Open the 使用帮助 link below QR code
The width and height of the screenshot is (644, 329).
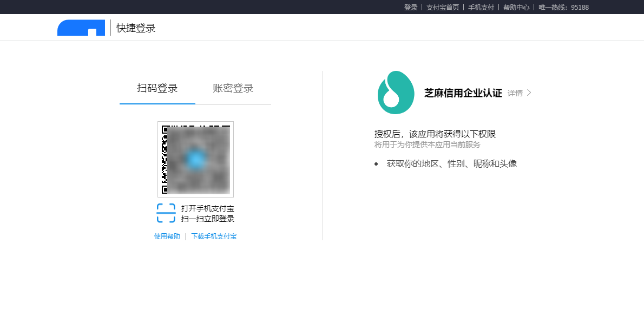coord(167,236)
